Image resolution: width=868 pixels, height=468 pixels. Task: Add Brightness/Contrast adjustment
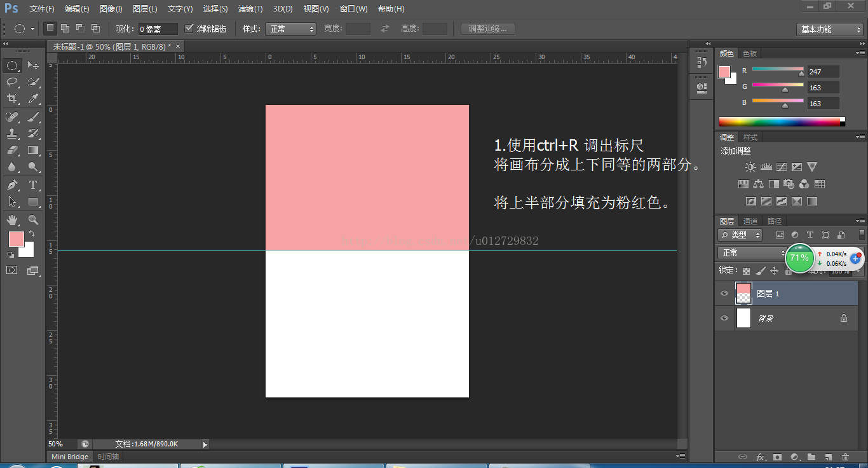(x=750, y=167)
